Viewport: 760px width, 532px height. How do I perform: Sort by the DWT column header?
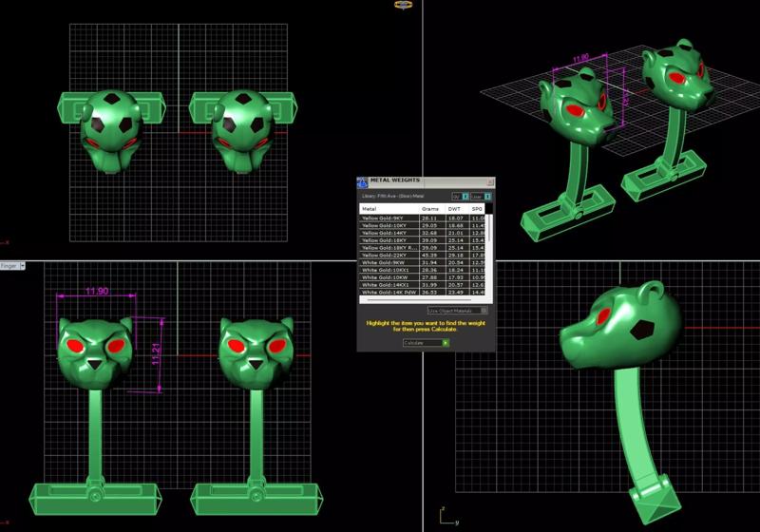456,209
